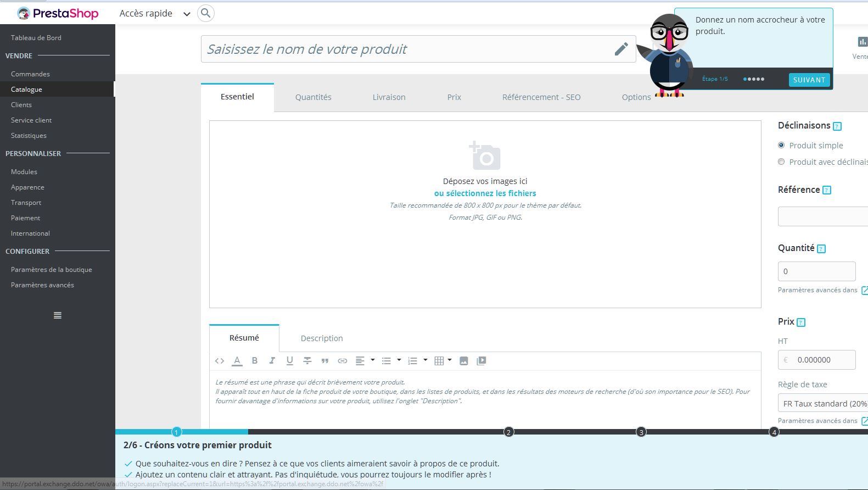The image size is (868, 490).
Task: Insert a blockquote
Action: [x=325, y=361]
